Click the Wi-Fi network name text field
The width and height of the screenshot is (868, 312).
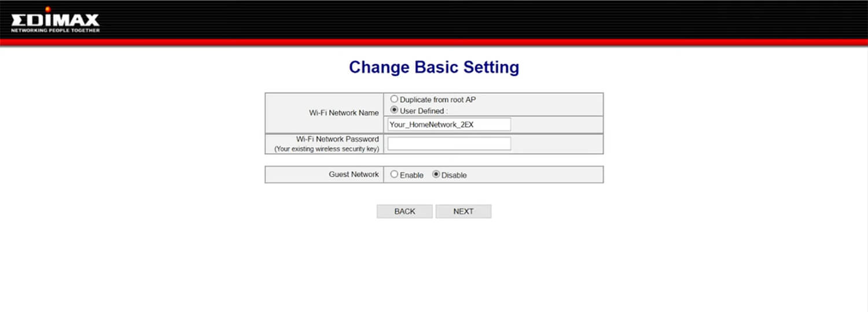(x=449, y=124)
